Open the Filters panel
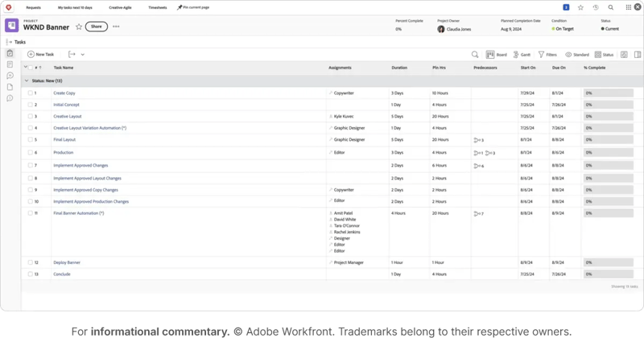 547,55
